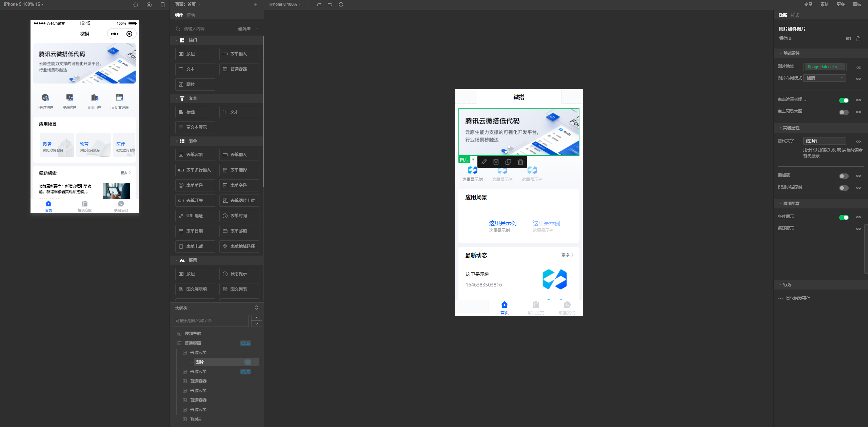Open the 图片布局模式 dropdown showing 铺满
868x427 pixels.
tap(825, 78)
